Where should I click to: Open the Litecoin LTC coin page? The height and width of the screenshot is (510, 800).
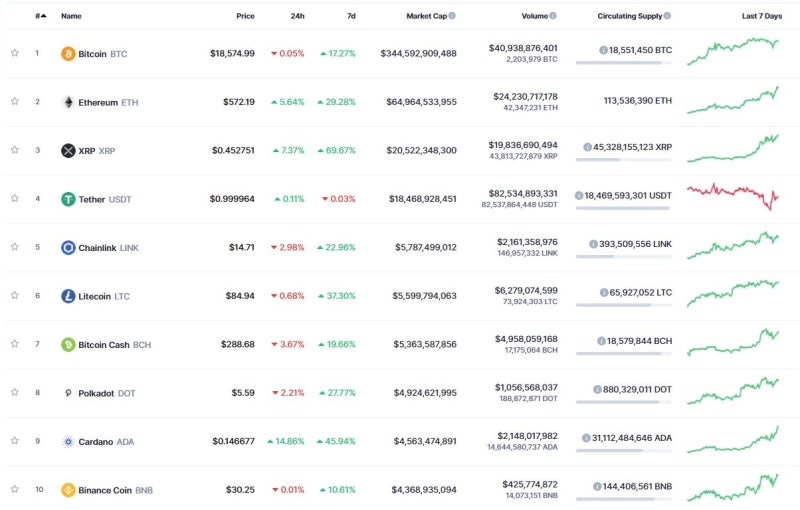[x=104, y=296]
